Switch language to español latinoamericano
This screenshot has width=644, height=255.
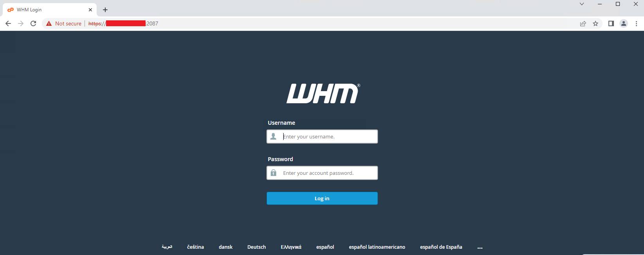(x=377, y=247)
